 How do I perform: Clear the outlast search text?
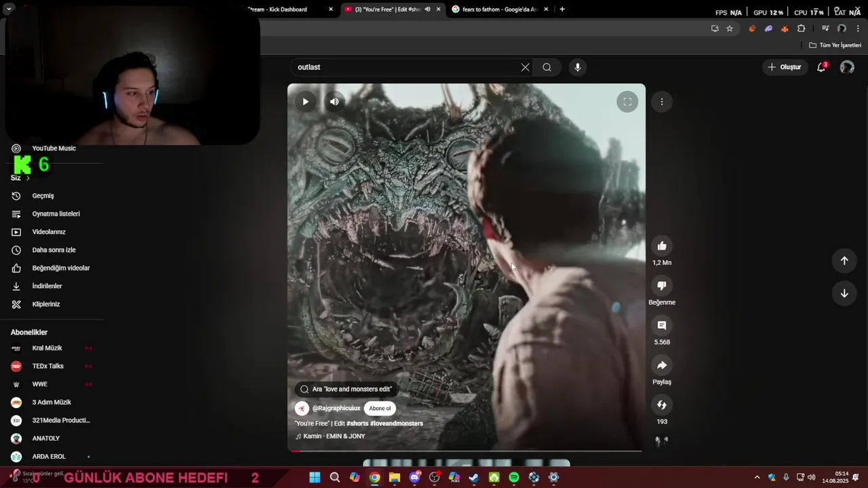(x=525, y=67)
